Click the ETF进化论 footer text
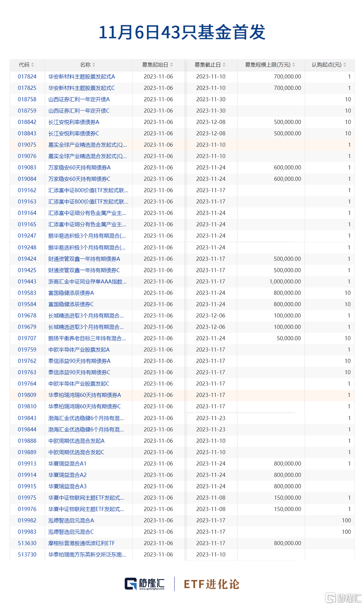The height and width of the screenshot is (606, 364). (x=212, y=584)
